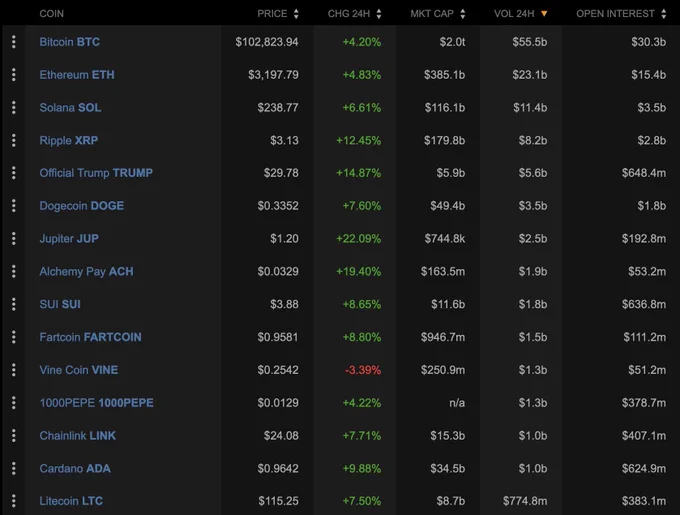Click Bitcoin's $30.3b open interest

648,42
